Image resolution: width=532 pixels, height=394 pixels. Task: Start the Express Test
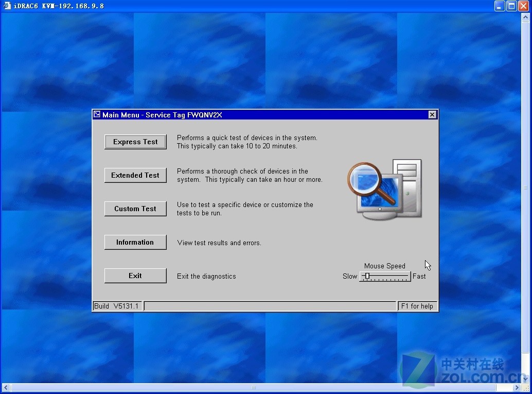[x=135, y=142]
